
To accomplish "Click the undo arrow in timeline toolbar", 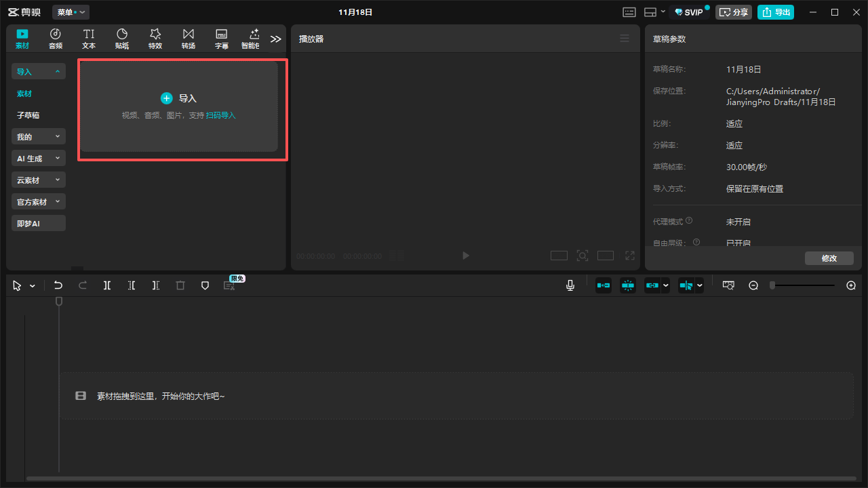I will coord(58,285).
